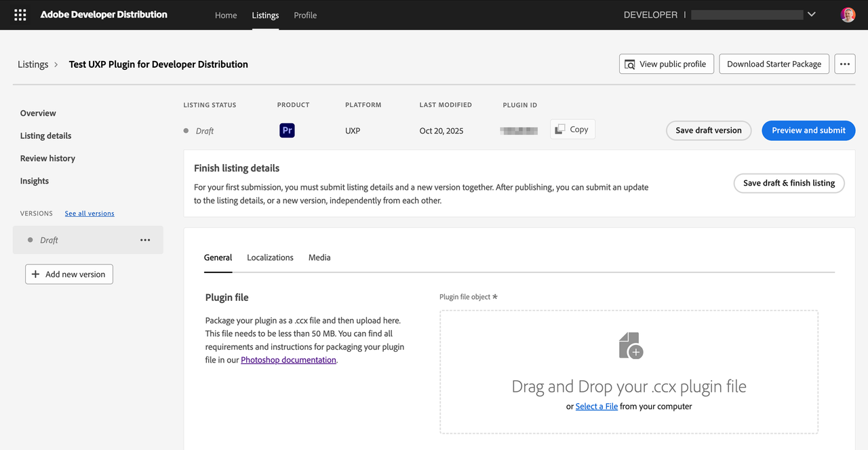This screenshot has width=868, height=450.
Task: Click the user profile avatar
Action: pos(848,15)
